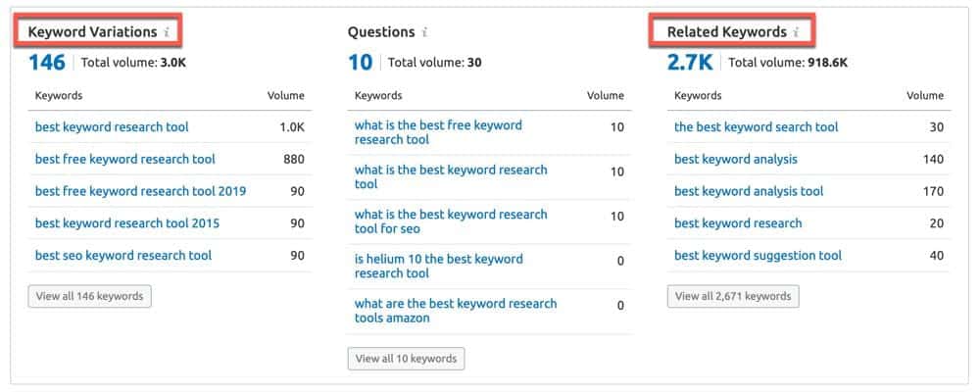Click the info icon next to Questions

click(424, 32)
